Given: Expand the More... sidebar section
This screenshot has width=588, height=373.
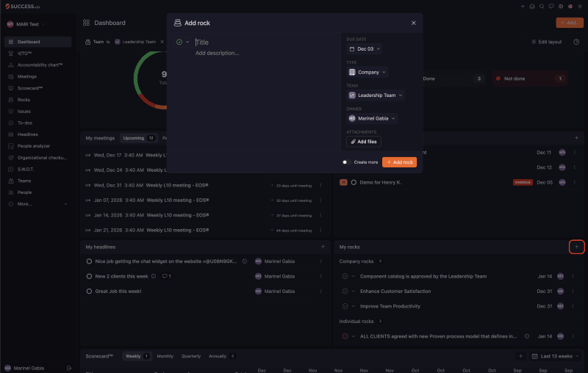Looking at the screenshot, I should pyautogui.click(x=37, y=204).
